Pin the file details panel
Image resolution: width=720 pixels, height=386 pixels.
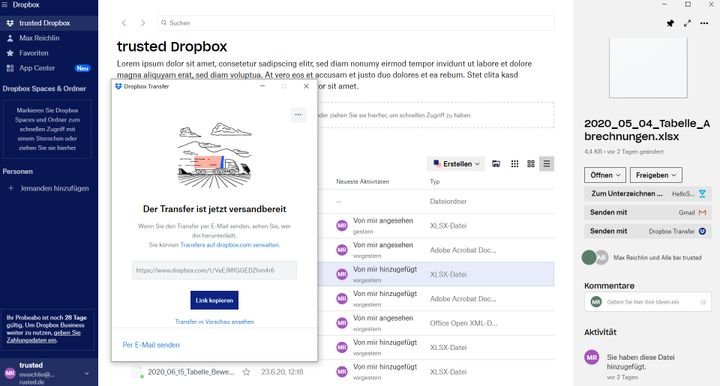[670, 23]
